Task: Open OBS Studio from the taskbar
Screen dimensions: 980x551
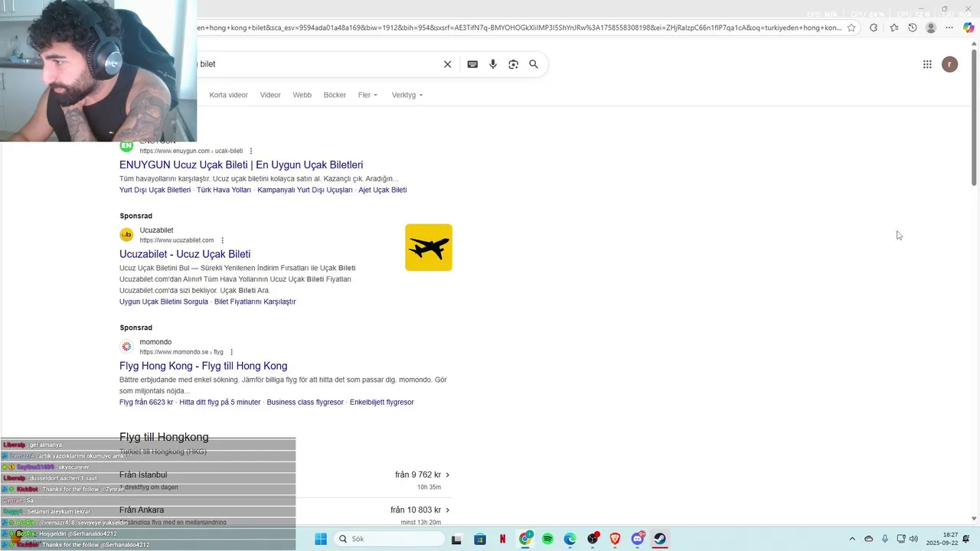Action: pos(593,539)
